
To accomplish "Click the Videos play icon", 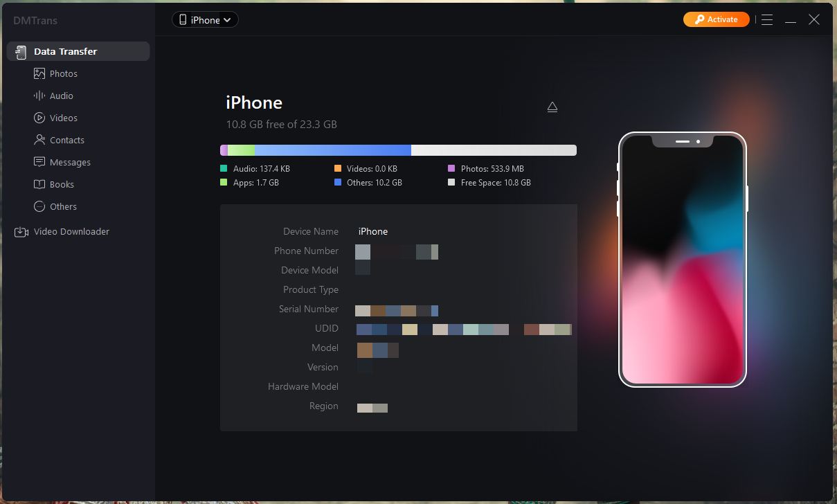I will (x=39, y=118).
